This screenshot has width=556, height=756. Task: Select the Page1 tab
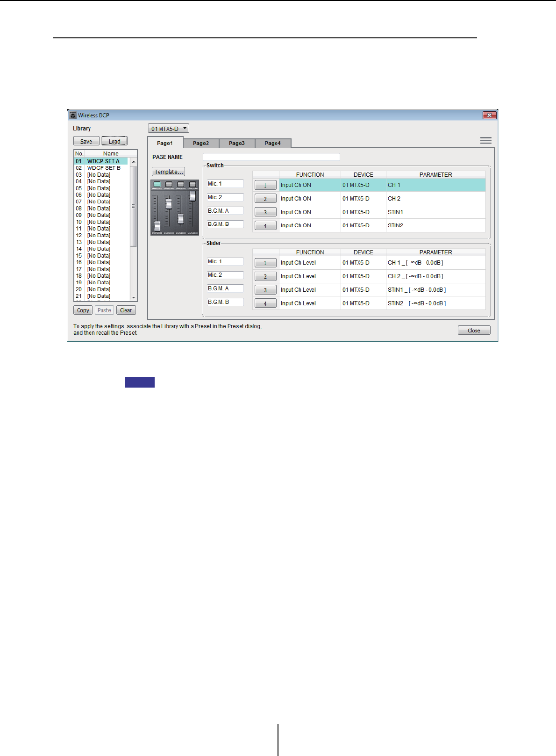point(165,143)
